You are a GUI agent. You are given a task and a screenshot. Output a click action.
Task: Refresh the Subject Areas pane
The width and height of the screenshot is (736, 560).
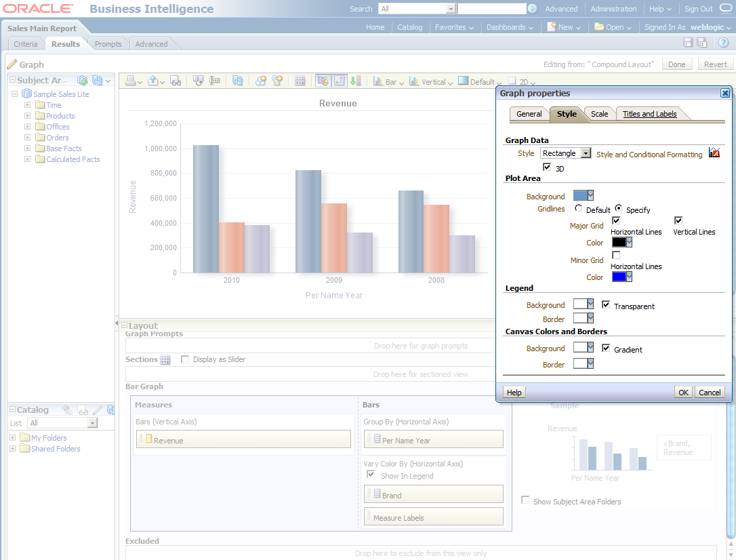(97, 79)
